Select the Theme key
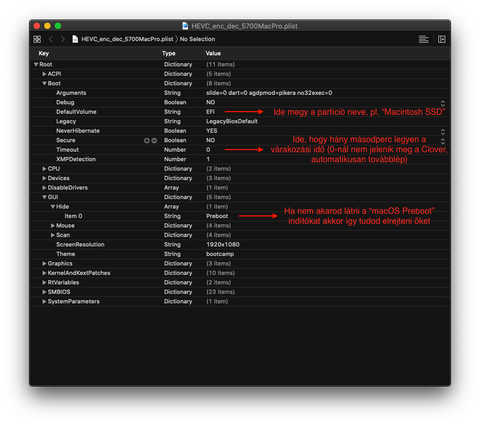This screenshot has width=480, height=425. coord(66,254)
